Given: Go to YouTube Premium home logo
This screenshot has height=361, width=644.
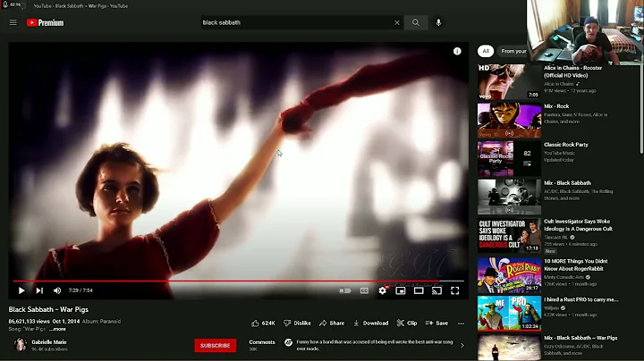Looking at the screenshot, I should coord(46,22).
